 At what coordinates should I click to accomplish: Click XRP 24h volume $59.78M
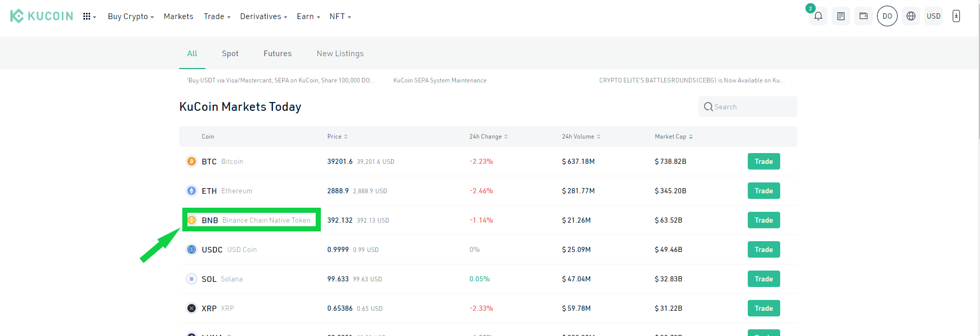click(x=576, y=308)
